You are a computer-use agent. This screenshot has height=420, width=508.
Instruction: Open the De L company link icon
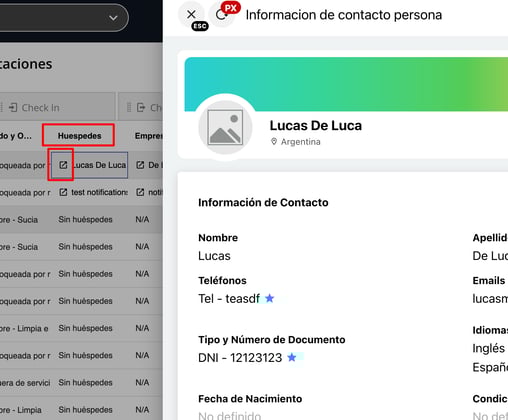pos(140,165)
